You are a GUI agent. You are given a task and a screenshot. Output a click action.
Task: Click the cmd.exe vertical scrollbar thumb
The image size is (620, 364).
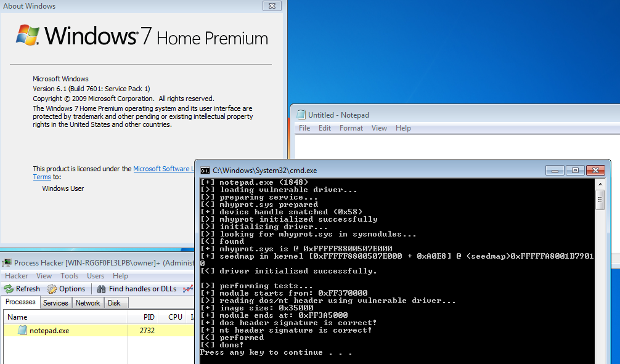[x=600, y=200]
